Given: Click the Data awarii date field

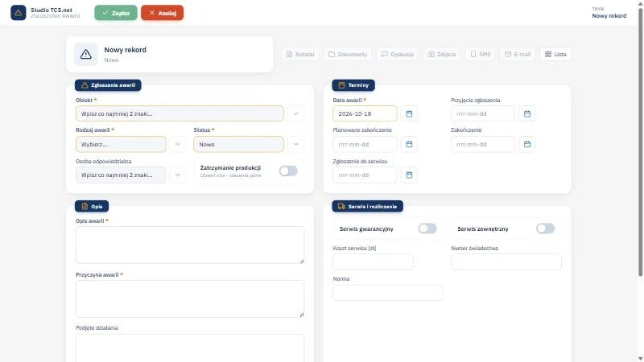Looking at the screenshot, I should tap(365, 113).
